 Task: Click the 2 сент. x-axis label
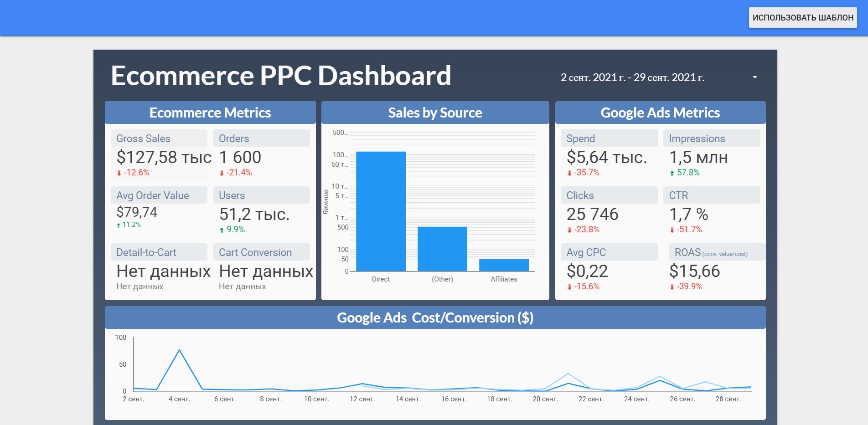[133, 399]
